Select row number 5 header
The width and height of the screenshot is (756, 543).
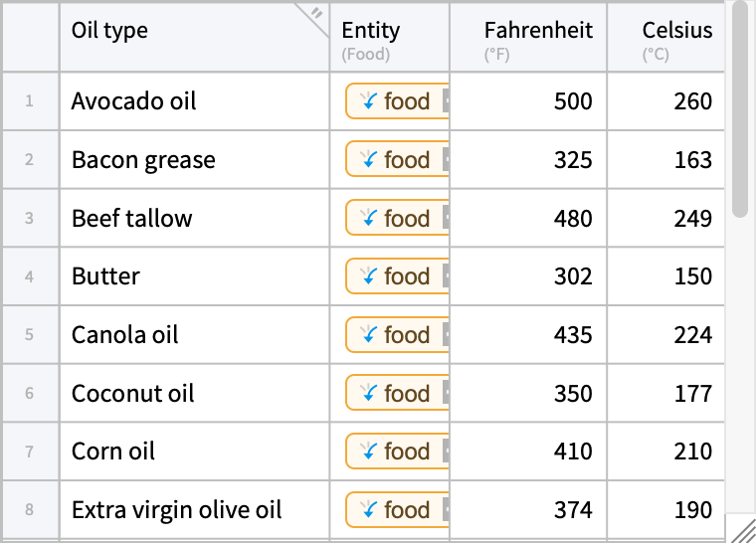pyautogui.click(x=30, y=335)
